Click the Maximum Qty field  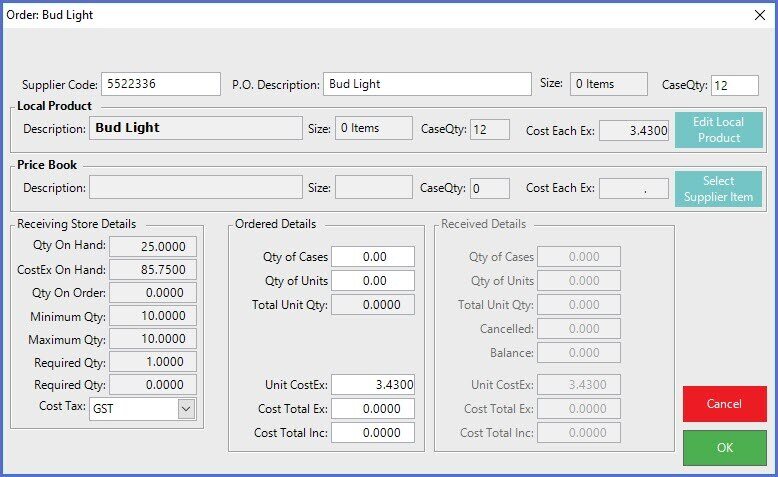153,339
